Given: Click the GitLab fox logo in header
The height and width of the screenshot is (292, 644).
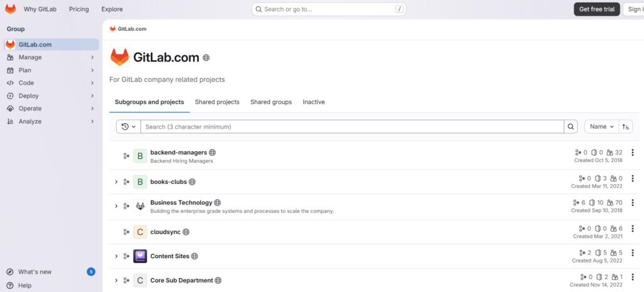Looking at the screenshot, I should (11, 9).
